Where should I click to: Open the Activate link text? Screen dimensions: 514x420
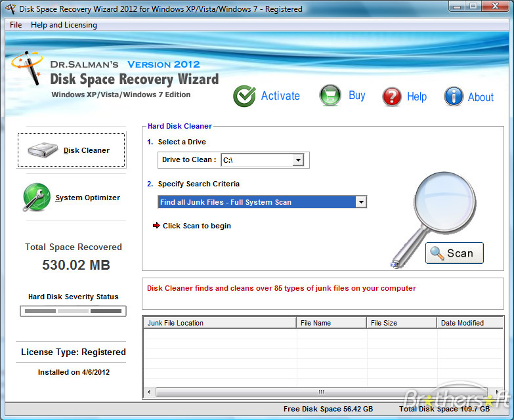coord(280,96)
